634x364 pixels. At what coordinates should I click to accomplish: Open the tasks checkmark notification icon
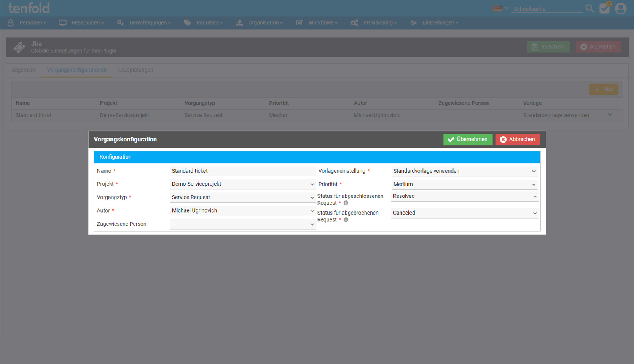tap(605, 8)
